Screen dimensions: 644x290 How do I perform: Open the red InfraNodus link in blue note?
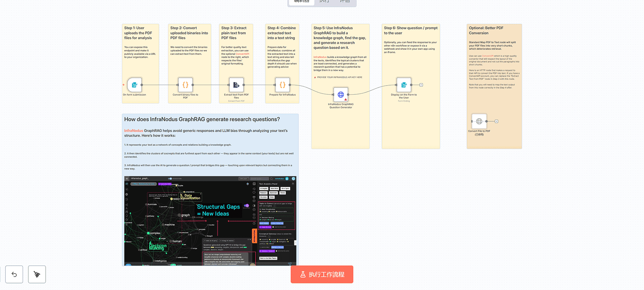tap(133, 131)
